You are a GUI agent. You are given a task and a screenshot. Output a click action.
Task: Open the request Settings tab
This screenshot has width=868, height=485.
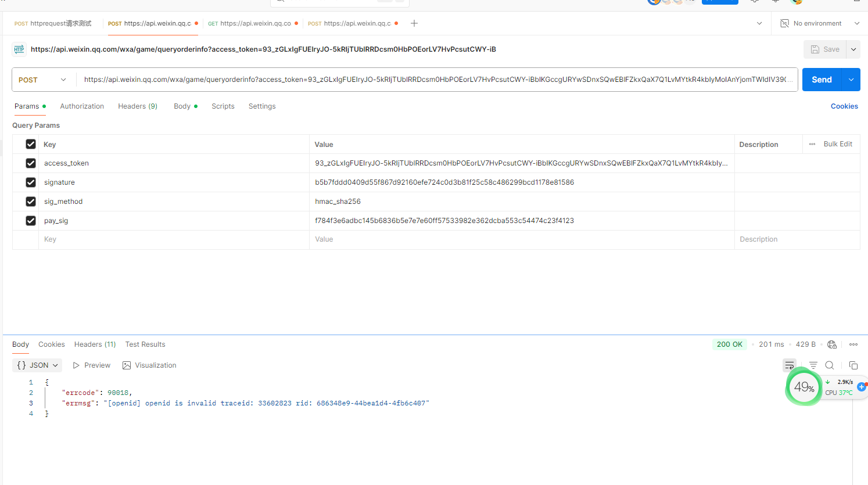(262, 106)
